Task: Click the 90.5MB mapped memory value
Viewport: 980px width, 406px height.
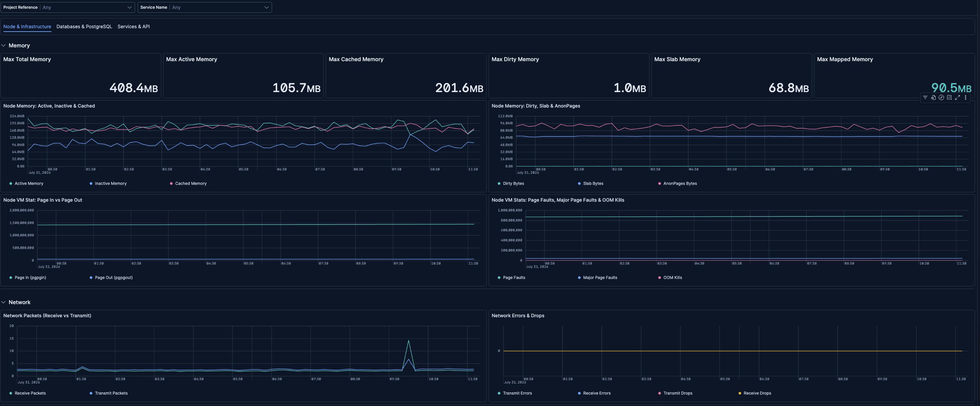Action: (x=951, y=88)
